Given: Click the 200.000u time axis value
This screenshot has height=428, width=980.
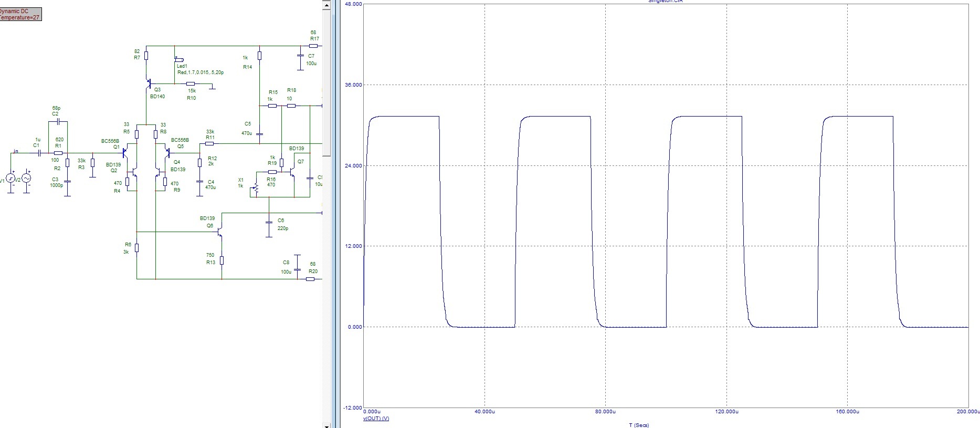Looking at the screenshot, I should click(x=968, y=412).
